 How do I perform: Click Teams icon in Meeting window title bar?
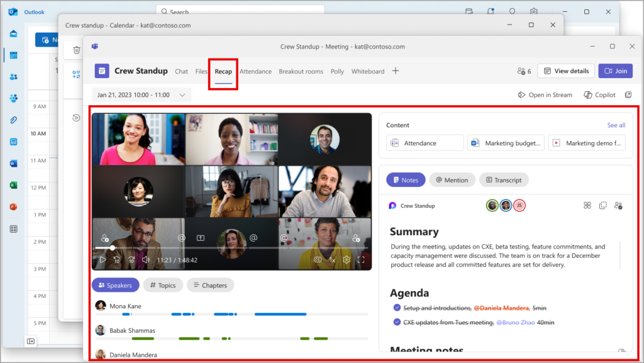pyautogui.click(x=95, y=47)
